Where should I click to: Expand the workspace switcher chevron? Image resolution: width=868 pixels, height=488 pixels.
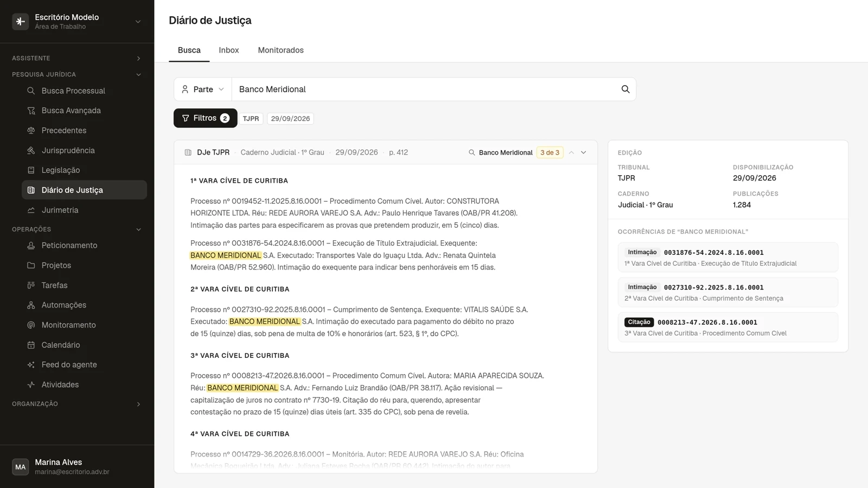tap(138, 22)
